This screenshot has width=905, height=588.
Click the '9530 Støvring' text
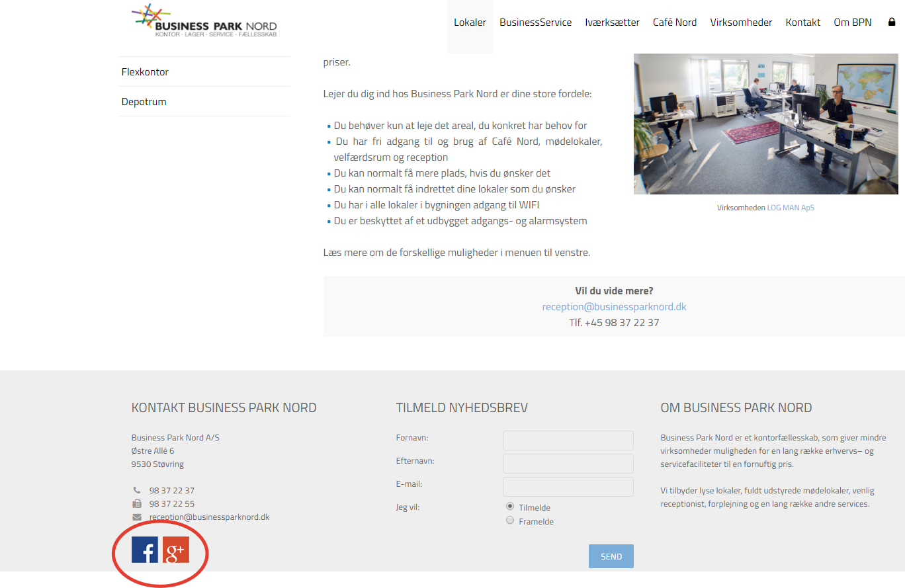[x=157, y=464]
